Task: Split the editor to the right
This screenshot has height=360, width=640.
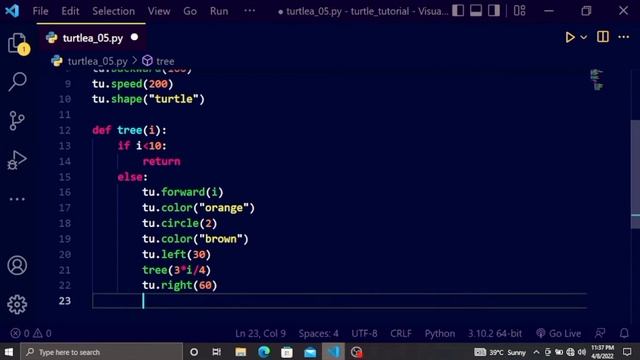Action: point(603,37)
